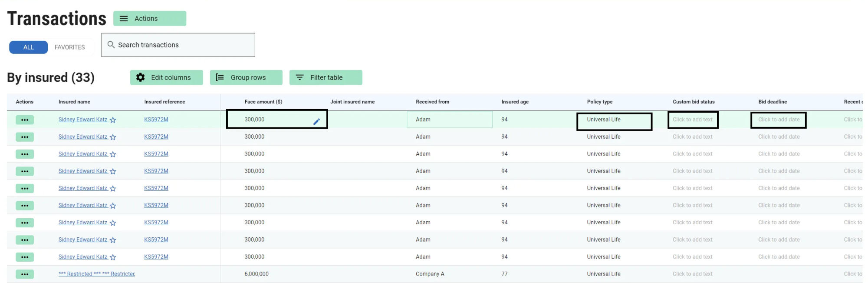Screen dimensions: 868x283
Task: Favorite first Sidney Edward Katz row with star
Action: pos(113,120)
